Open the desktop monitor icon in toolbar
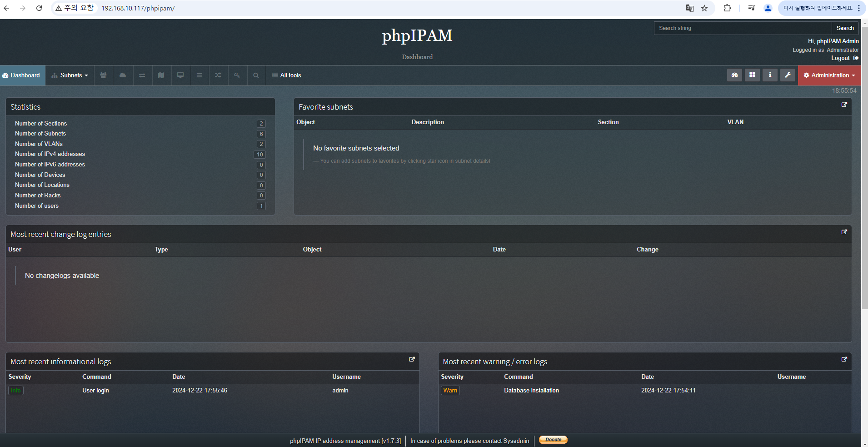Viewport: 868px width, 447px height. pos(180,75)
